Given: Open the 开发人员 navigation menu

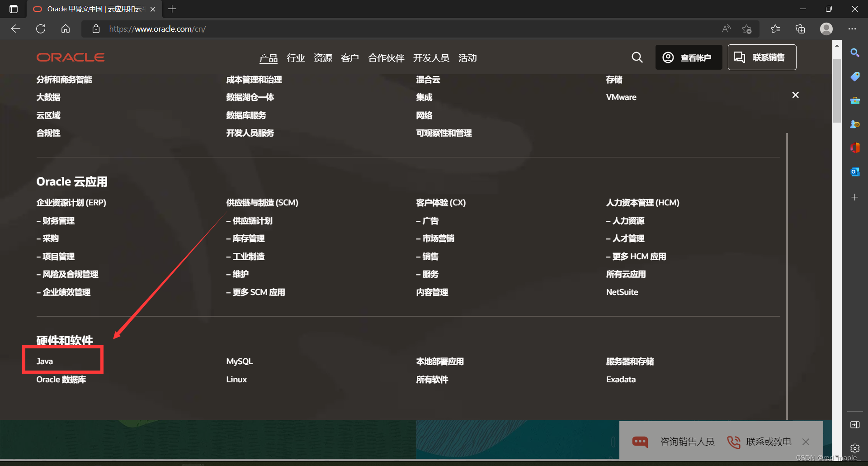Looking at the screenshot, I should [431, 58].
